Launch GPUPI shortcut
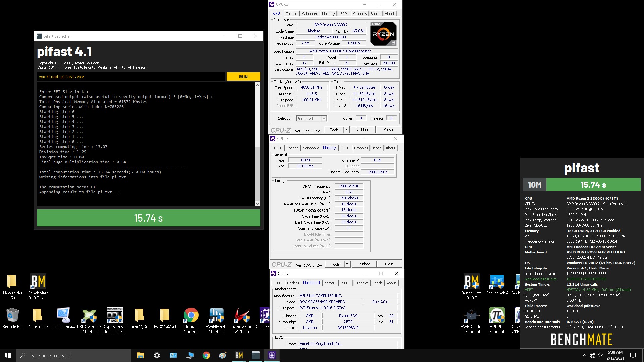The image size is (644, 362). pos(497,320)
